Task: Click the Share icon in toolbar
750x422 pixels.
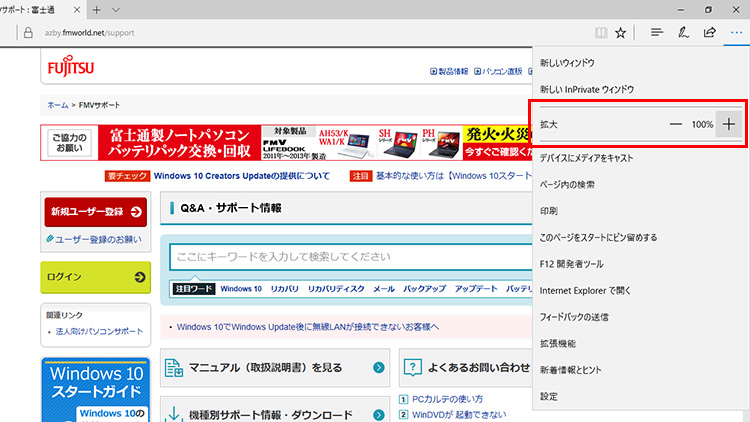Action: click(x=710, y=32)
